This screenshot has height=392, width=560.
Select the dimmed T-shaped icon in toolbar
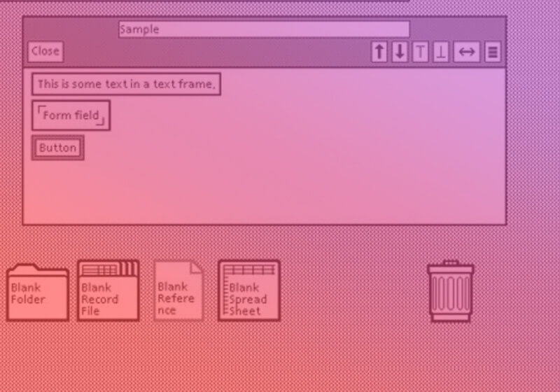click(420, 52)
